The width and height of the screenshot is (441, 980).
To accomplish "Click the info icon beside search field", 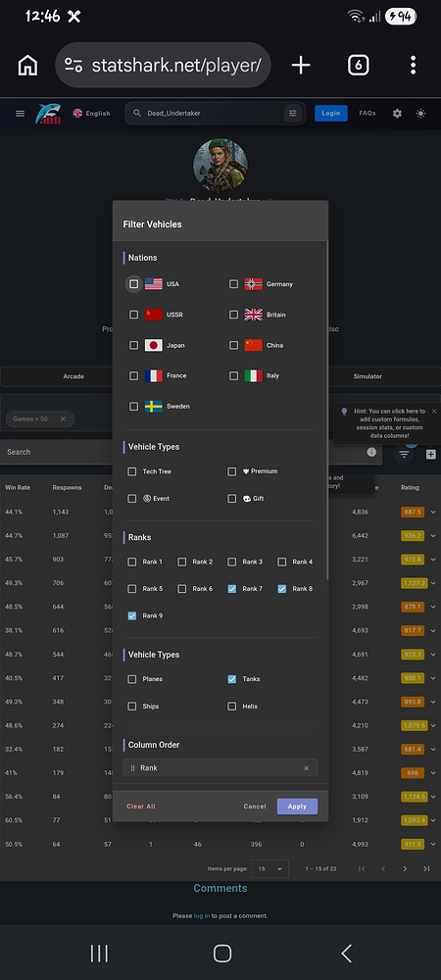I will [371, 452].
